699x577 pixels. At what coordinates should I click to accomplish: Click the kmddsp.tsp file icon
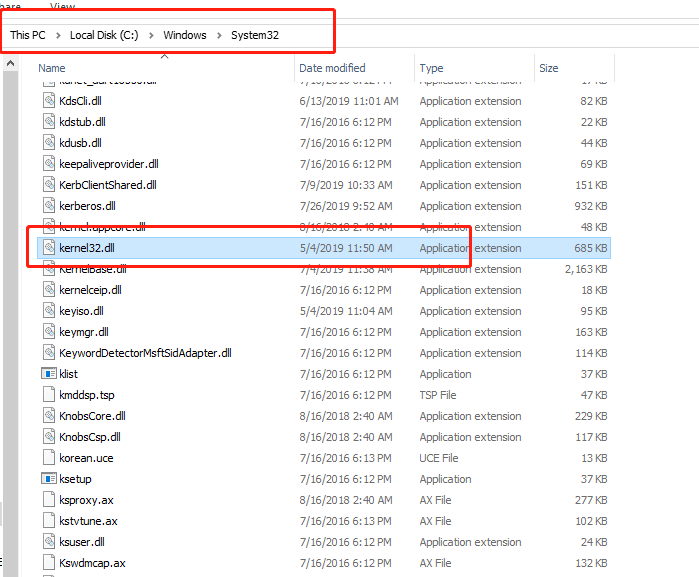coord(49,394)
